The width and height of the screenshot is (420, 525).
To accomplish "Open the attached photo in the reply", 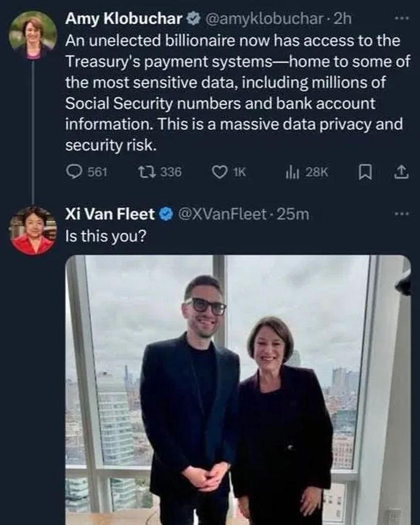I will click(x=238, y=390).
